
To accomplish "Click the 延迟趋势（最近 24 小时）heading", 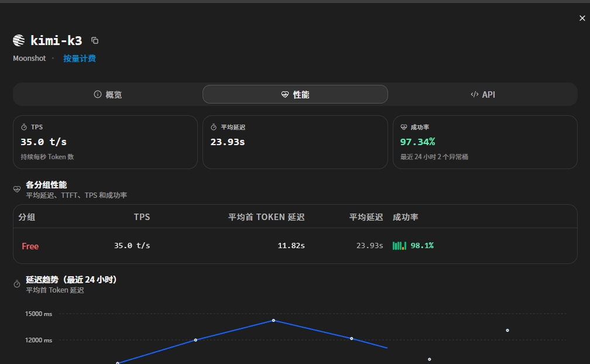I will (71, 279).
